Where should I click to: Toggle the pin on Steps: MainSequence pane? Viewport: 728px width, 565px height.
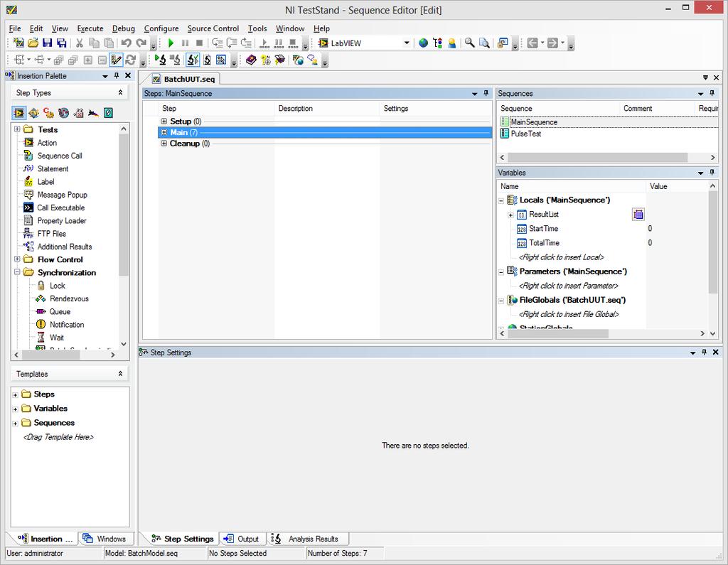coord(486,93)
